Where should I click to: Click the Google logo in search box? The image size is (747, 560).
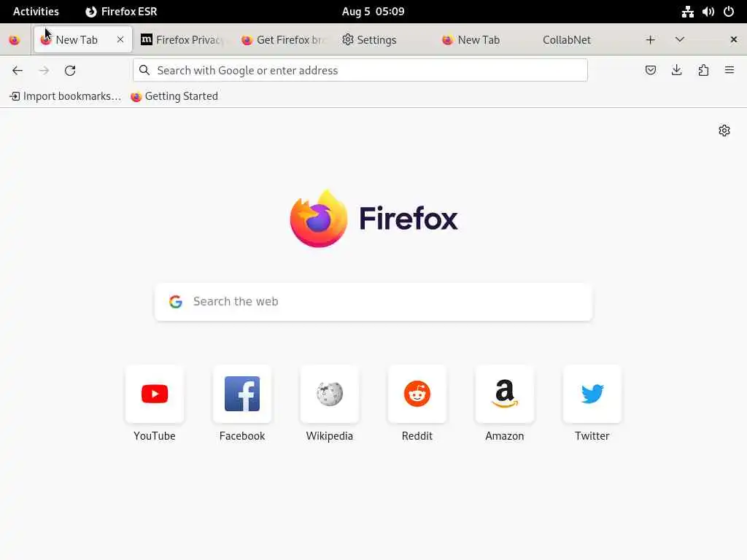click(x=176, y=302)
